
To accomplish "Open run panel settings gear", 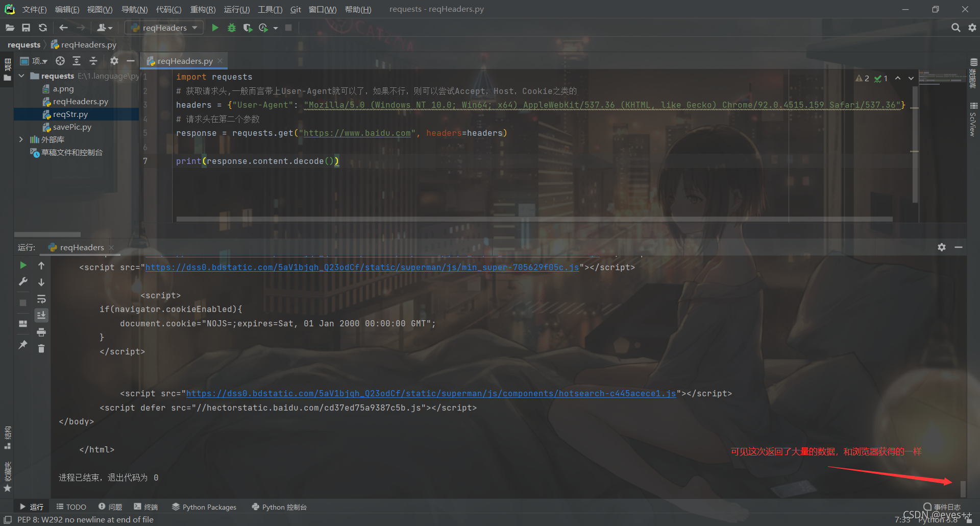I will click(942, 247).
